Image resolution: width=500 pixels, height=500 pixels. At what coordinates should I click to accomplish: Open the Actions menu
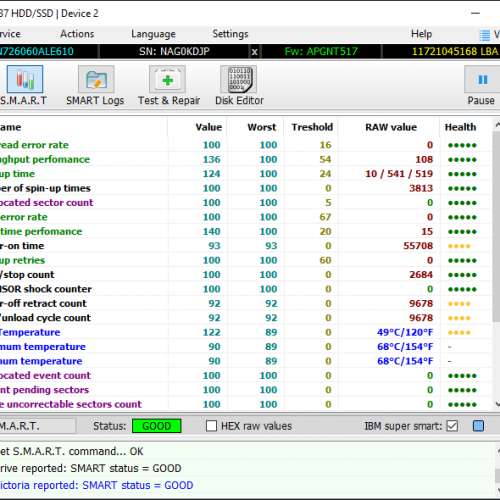point(77,34)
